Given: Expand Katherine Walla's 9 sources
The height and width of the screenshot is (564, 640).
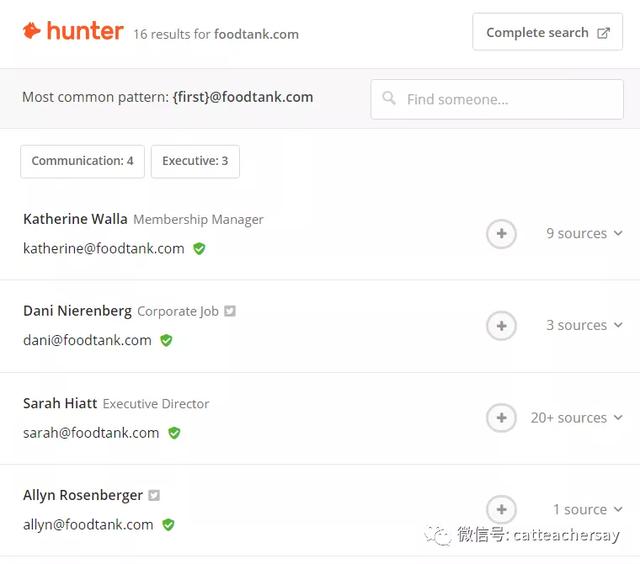Looking at the screenshot, I should click(584, 234).
